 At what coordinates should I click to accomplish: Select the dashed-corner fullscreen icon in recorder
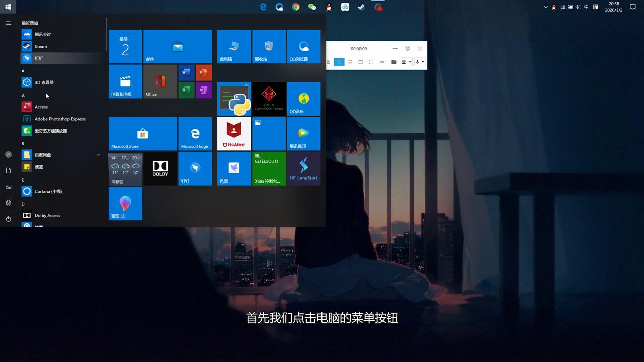[x=371, y=62]
